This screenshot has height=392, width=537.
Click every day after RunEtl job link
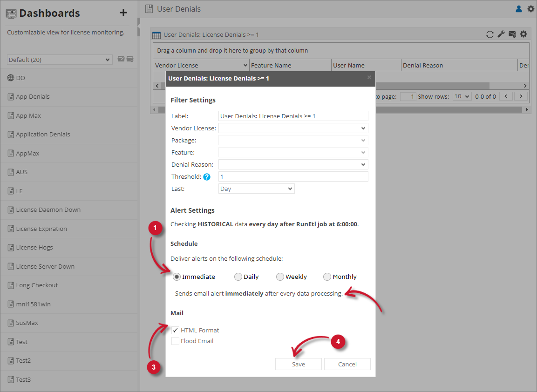point(303,224)
